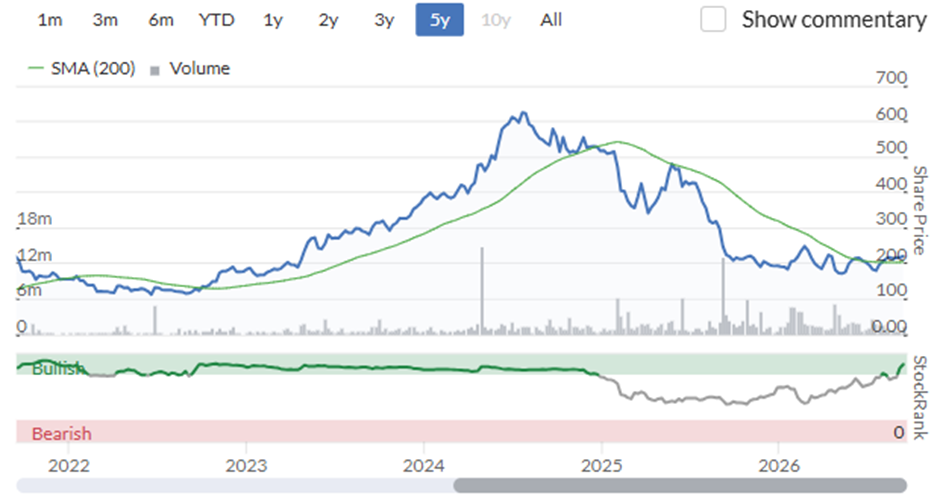The image size is (940, 496).
Task: Click the 12m volume axis label
Action: click(35, 255)
